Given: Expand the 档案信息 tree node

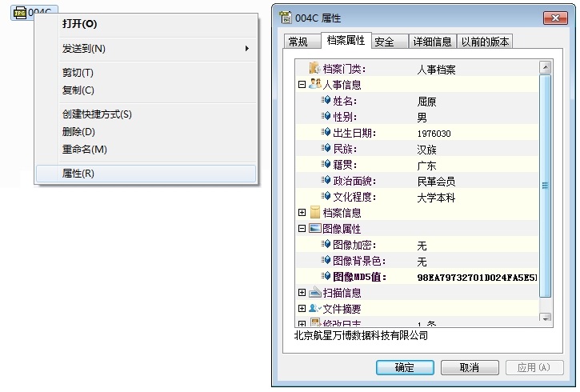Looking at the screenshot, I should click(302, 212).
